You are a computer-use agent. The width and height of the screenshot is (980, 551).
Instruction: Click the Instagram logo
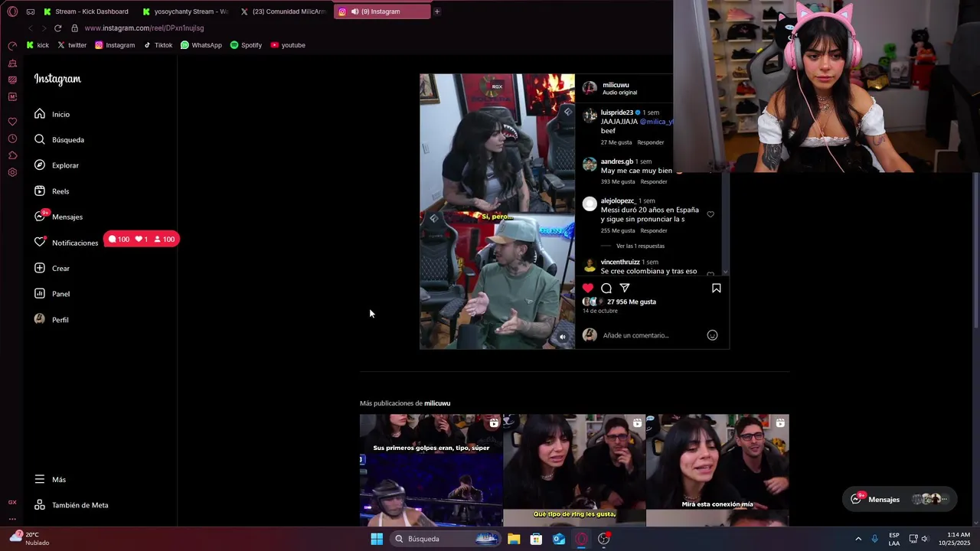coord(57,79)
